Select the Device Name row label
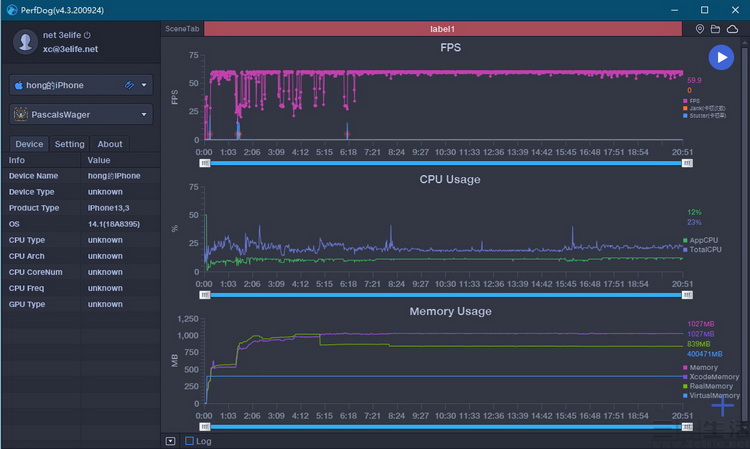750x449 pixels. (x=33, y=176)
